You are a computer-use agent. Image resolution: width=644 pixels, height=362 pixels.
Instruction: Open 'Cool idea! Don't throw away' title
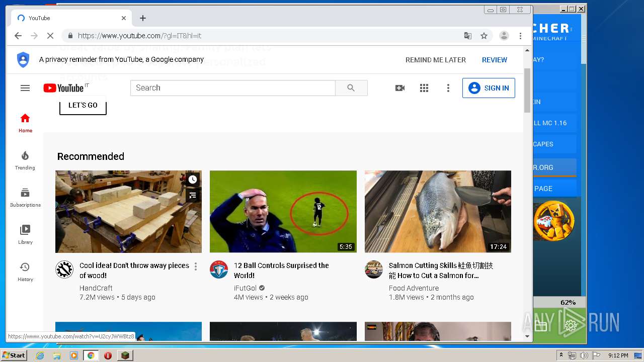click(x=134, y=270)
